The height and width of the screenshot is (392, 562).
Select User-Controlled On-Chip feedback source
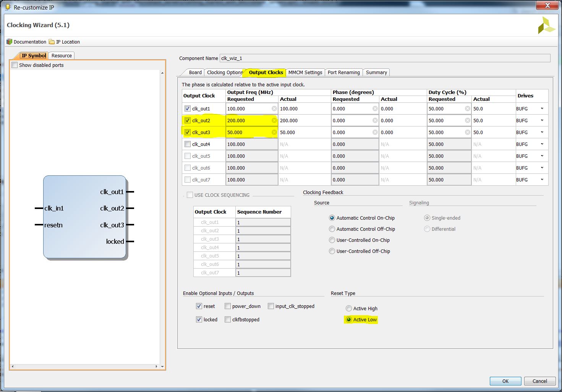click(x=332, y=240)
